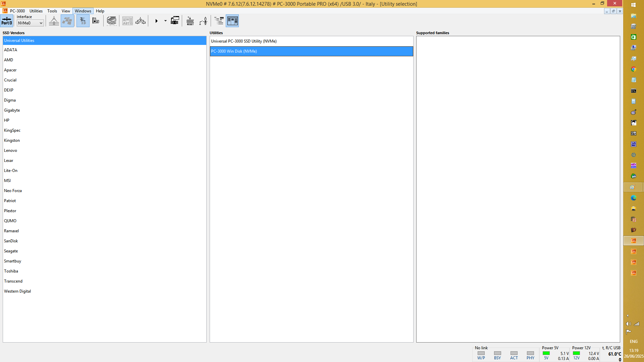This screenshot has height=362, width=644.
Task: Click the Power 12V green indicator
Action: (576, 353)
